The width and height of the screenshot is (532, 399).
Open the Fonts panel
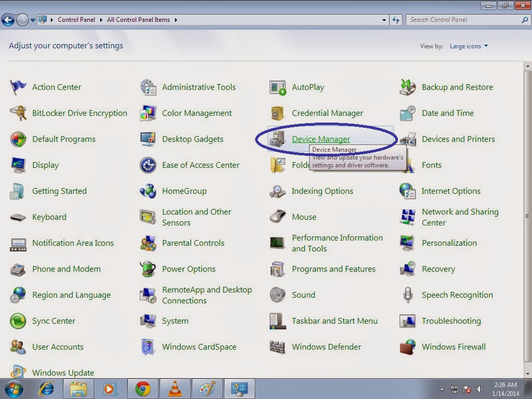coord(432,165)
